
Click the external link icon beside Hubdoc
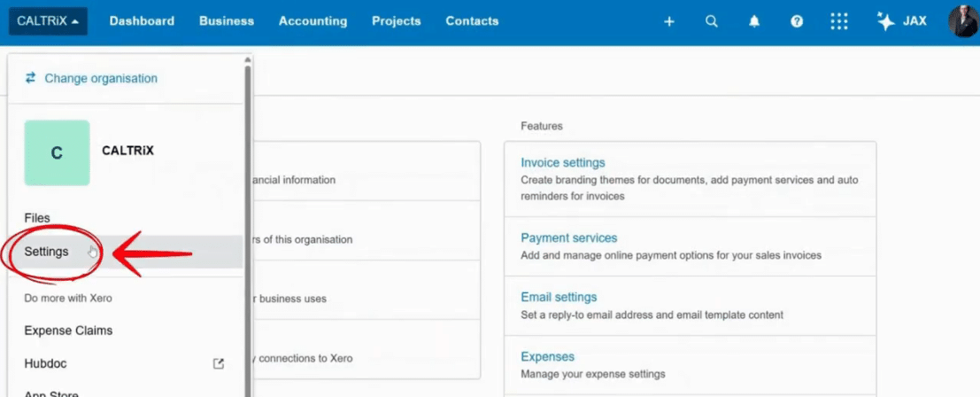pyautogui.click(x=218, y=363)
